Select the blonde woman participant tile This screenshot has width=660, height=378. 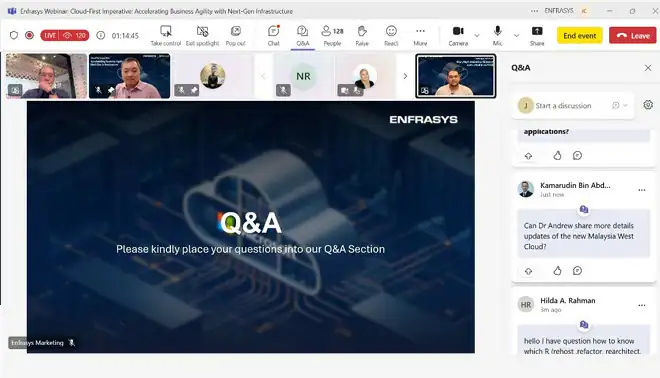365,76
